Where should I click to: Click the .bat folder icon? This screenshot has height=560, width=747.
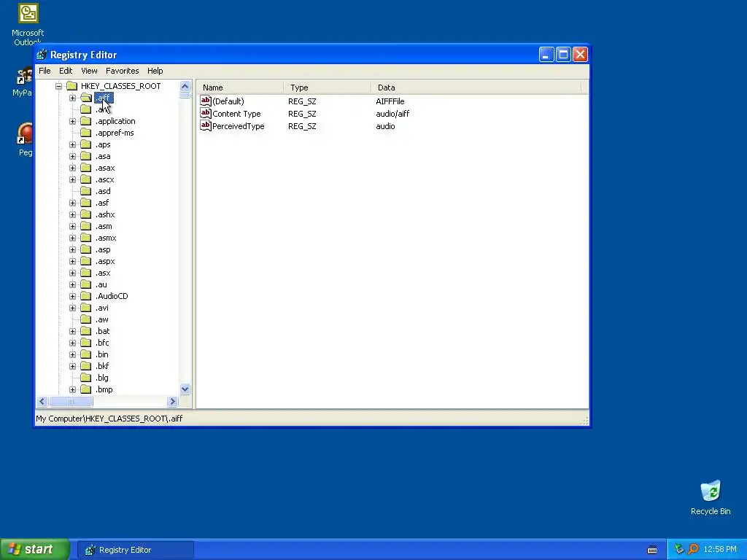point(86,331)
